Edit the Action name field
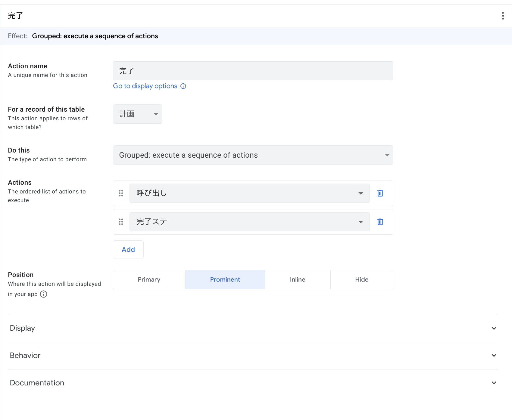512x420 pixels. click(x=253, y=71)
